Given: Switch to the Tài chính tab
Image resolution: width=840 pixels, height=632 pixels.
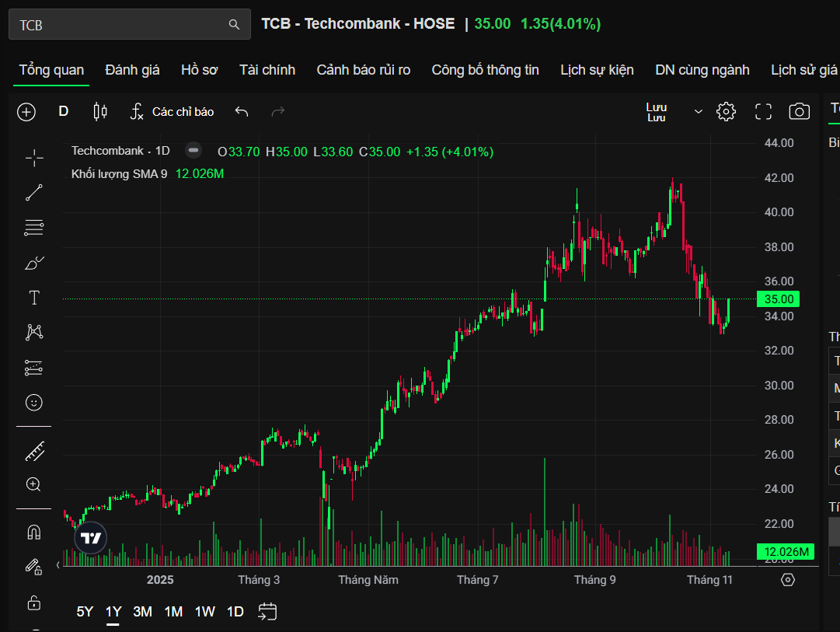Looking at the screenshot, I should 267,70.
